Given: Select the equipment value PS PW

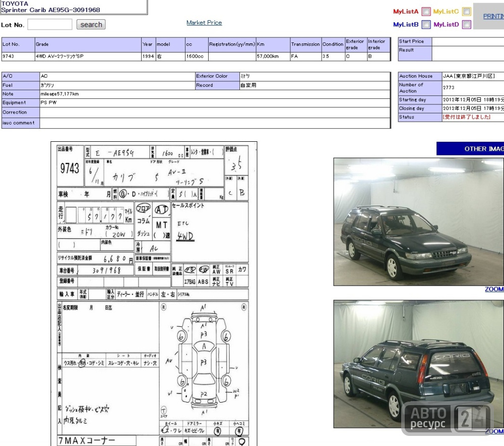Looking at the screenshot, I should [x=48, y=102].
